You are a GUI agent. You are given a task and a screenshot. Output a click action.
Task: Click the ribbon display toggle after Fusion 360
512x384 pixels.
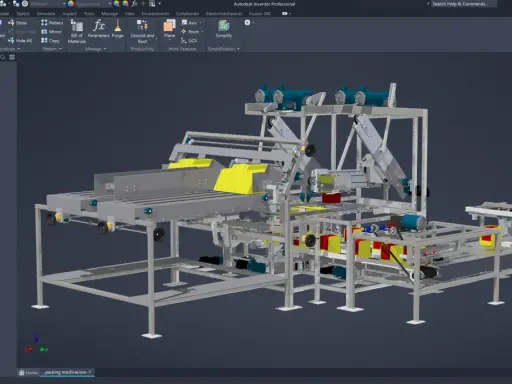[x=286, y=14]
